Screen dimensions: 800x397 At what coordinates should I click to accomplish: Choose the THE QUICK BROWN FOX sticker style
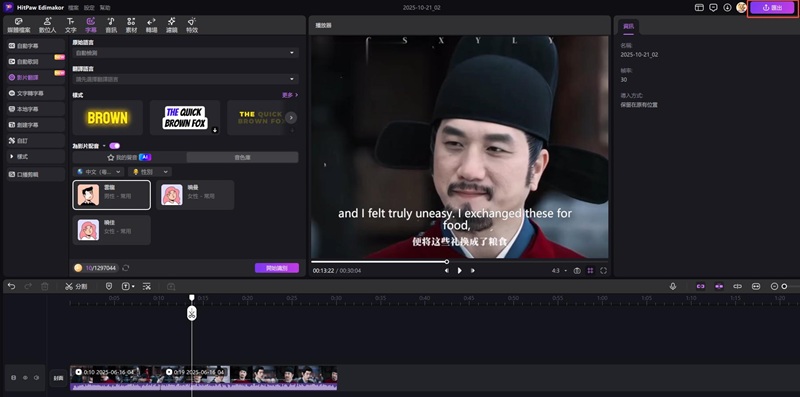pos(185,118)
